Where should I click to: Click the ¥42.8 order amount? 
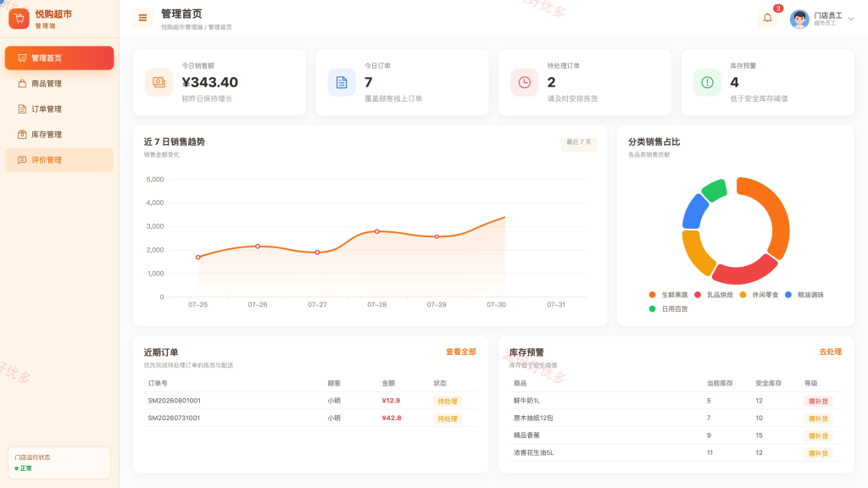(392, 418)
